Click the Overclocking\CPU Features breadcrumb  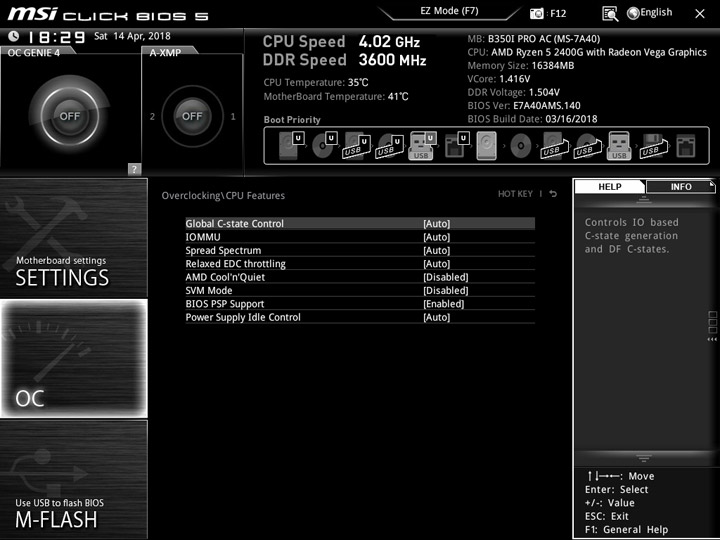coord(223,196)
